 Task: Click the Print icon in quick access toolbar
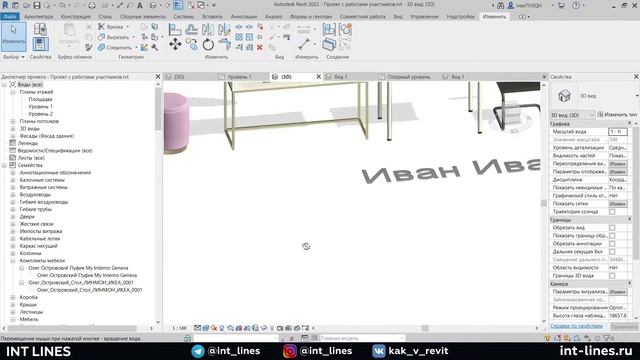pyautogui.click(x=92, y=5)
